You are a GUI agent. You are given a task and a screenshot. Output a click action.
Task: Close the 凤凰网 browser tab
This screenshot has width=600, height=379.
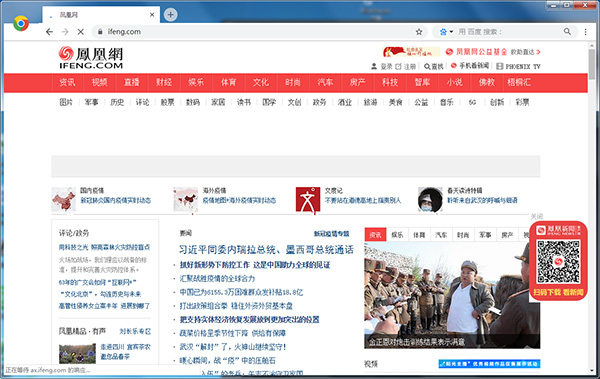pyautogui.click(x=152, y=15)
